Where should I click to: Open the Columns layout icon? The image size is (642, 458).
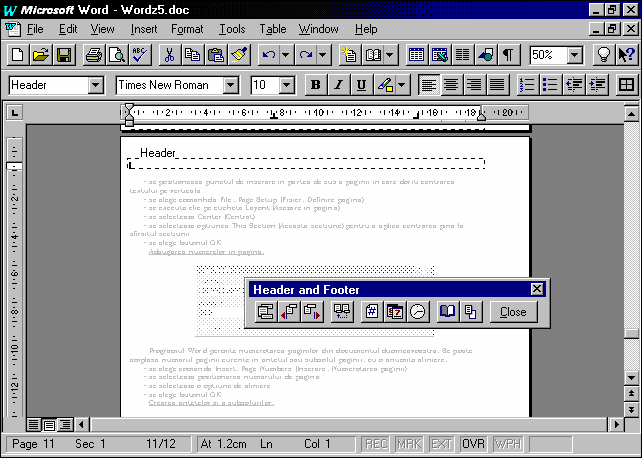[463, 55]
